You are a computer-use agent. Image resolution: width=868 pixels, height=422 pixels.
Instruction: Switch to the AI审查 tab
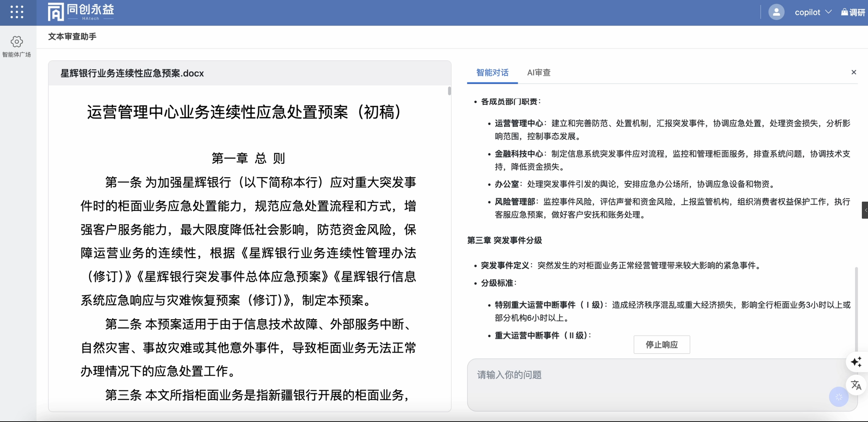(539, 73)
